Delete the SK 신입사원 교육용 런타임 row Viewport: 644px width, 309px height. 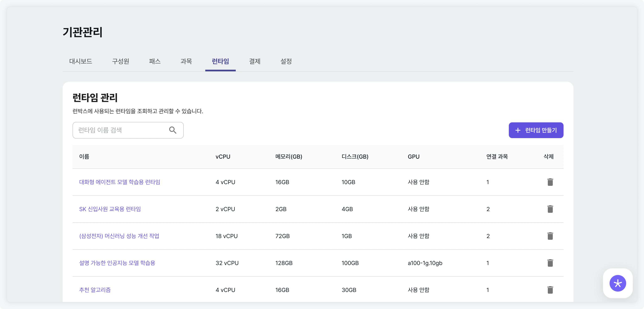(x=550, y=209)
